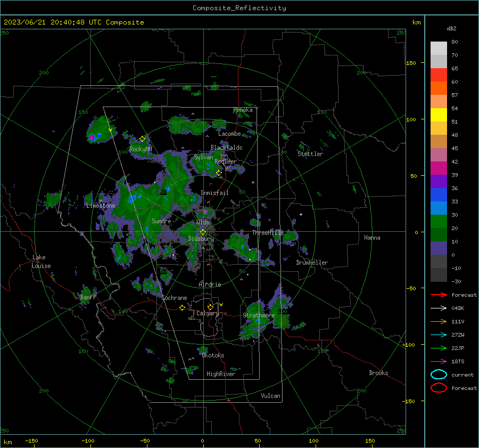Screen dimensions: 479x448
Task: Click the 'Okotoks' city label
Action: (213, 355)
